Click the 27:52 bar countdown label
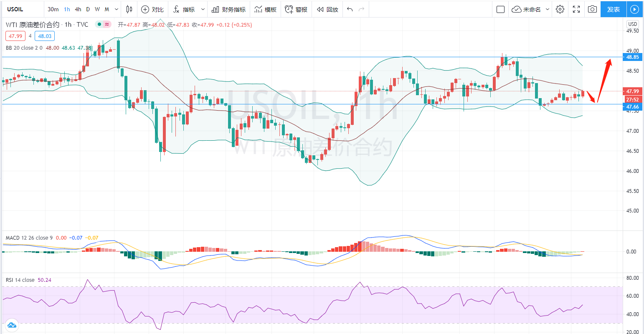644x334 pixels. click(633, 99)
